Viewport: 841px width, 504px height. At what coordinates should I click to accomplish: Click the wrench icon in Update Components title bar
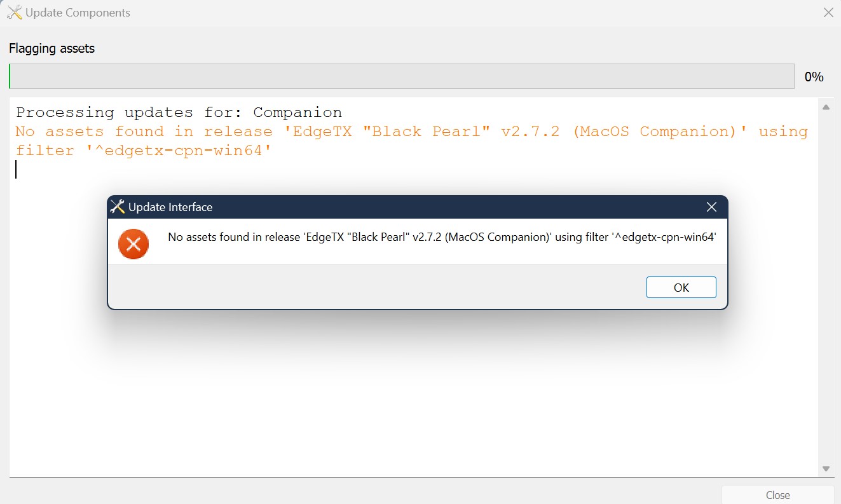point(14,12)
